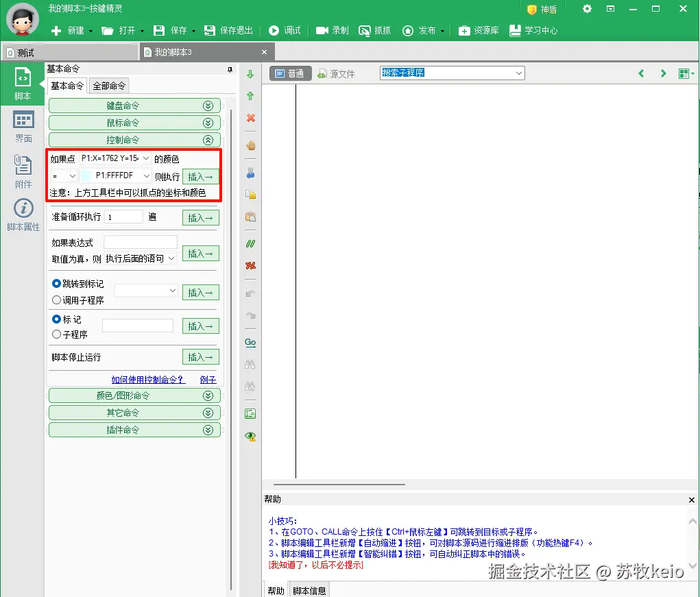The image size is (700, 597).
Task: Pin the 基本命令 panel
Action: (x=230, y=69)
